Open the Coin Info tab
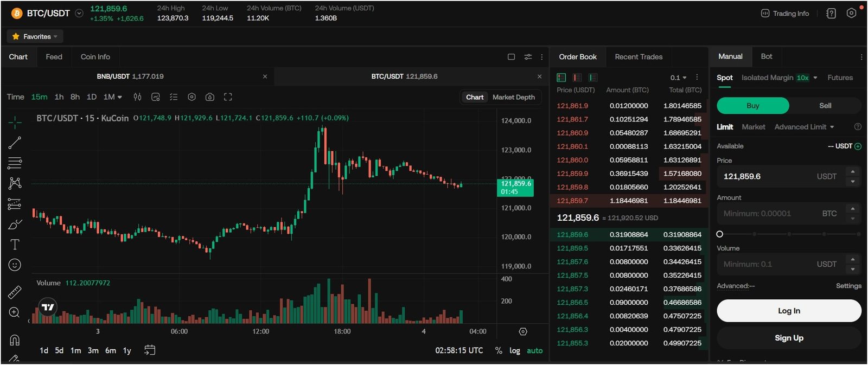 [x=95, y=57]
